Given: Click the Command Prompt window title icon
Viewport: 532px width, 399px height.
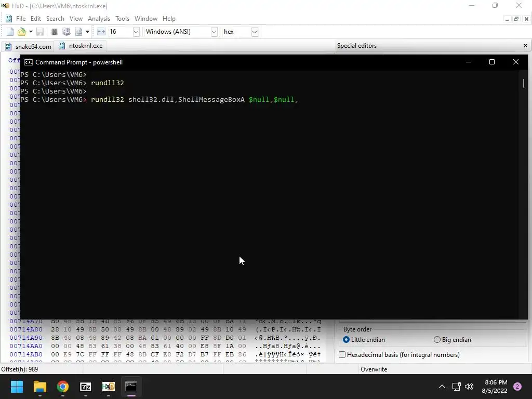Looking at the screenshot, I should pyautogui.click(x=29, y=62).
